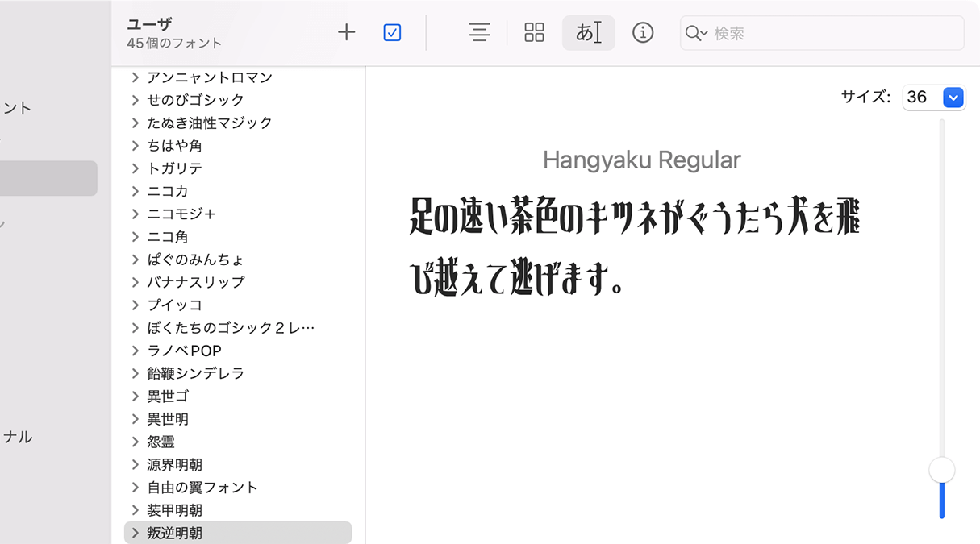Click the Hangyaku Regular preview title
This screenshot has width=980, height=544.
(643, 160)
